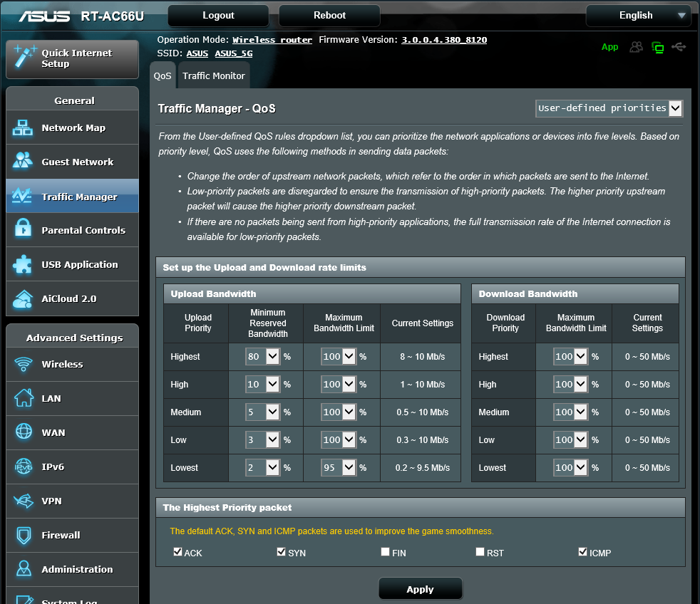Click the Network Map sidebar icon
This screenshot has width=700, height=604.
(x=23, y=128)
